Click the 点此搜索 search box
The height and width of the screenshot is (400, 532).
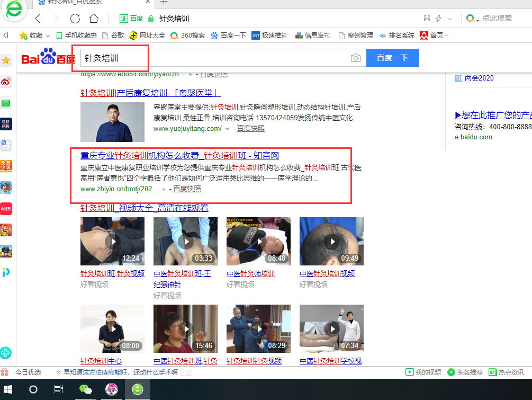[x=497, y=19]
